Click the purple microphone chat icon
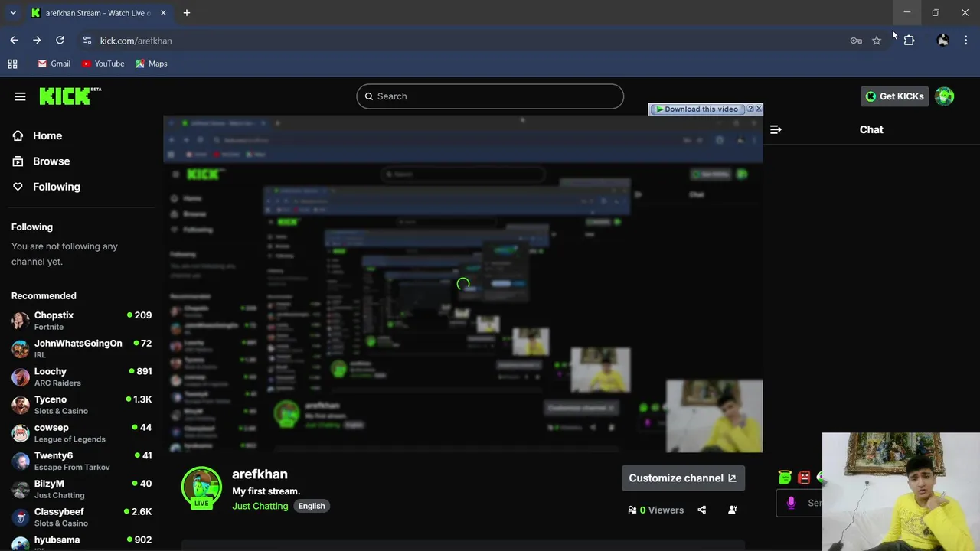The width and height of the screenshot is (980, 551). click(791, 503)
